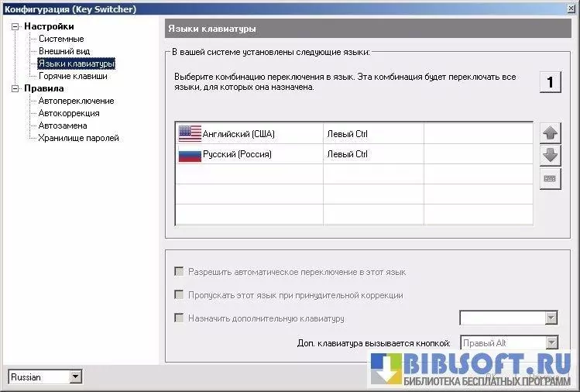Click the move up arrow button
This screenshot has height=392, width=580.
pos(551,132)
